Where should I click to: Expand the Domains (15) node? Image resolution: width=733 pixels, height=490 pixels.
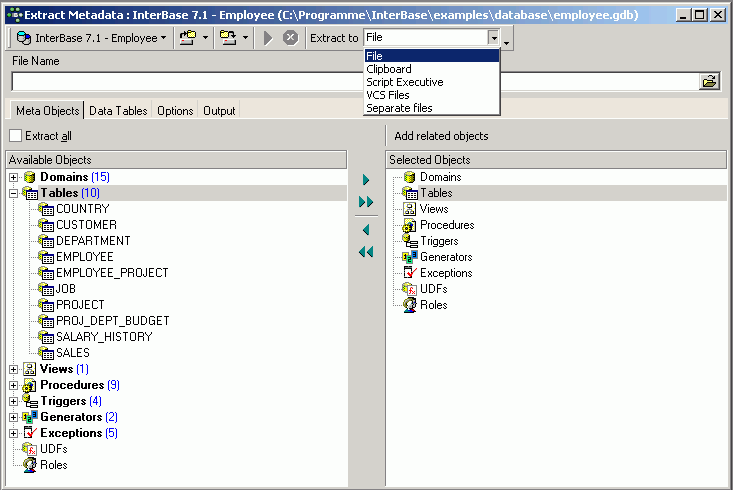pyautogui.click(x=14, y=178)
